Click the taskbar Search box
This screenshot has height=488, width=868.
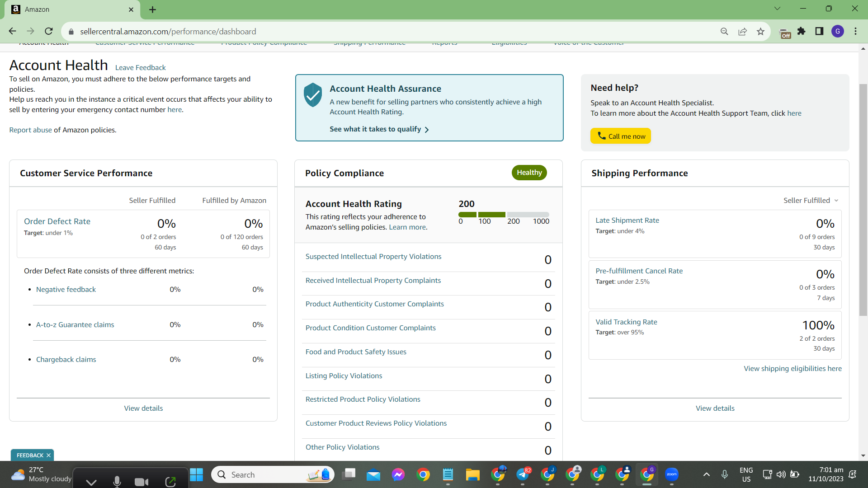(273, 475)
